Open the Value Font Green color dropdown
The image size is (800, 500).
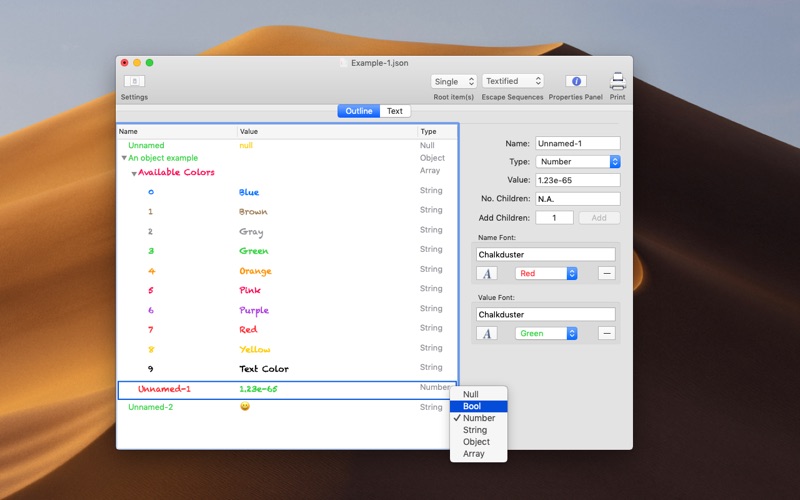tap(546, 334)
